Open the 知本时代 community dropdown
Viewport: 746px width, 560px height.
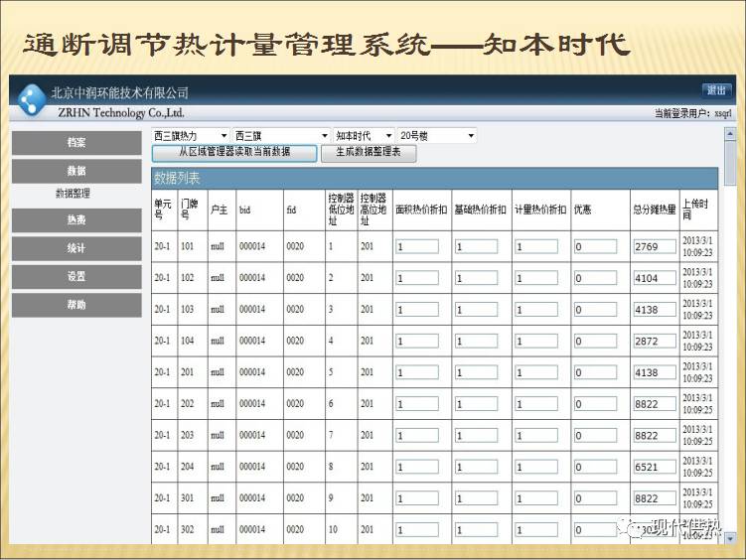(x=364, y=136)
